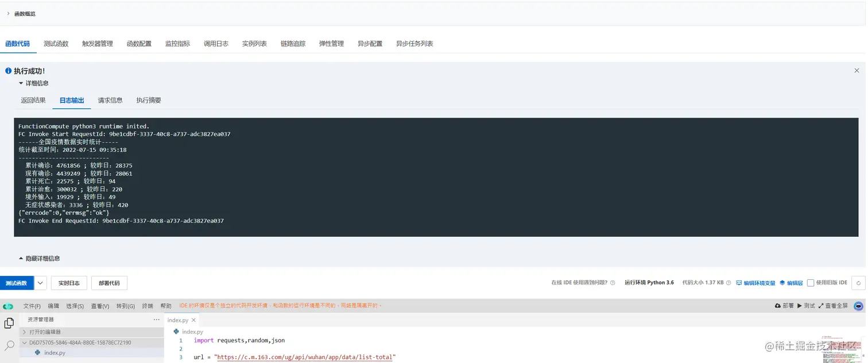This screenshot has height=363, width=868.
Task: Click the log line 统计截至时间: 2022-07-15 09:35:18
Action: click(x=72, y=150)
